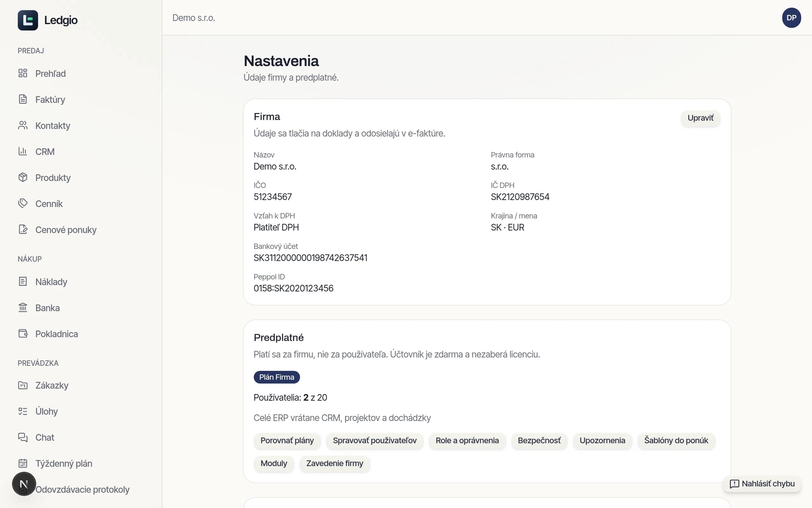
Task: Click the Pokladnica wallet icon
Action: pyautogui.click(x=23, y=334)
